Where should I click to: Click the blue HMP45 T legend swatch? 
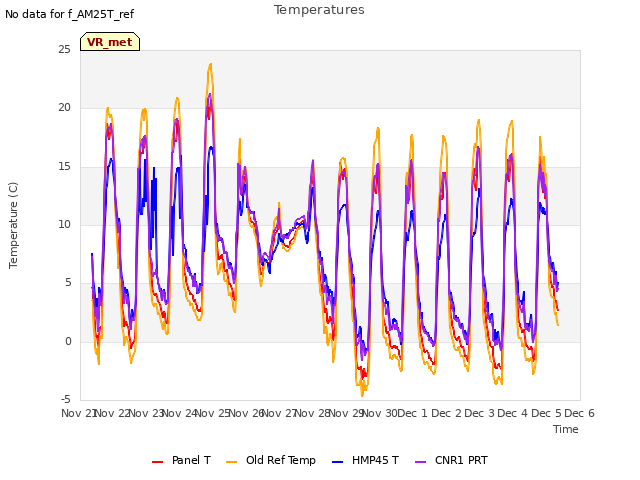coord(338,462)
